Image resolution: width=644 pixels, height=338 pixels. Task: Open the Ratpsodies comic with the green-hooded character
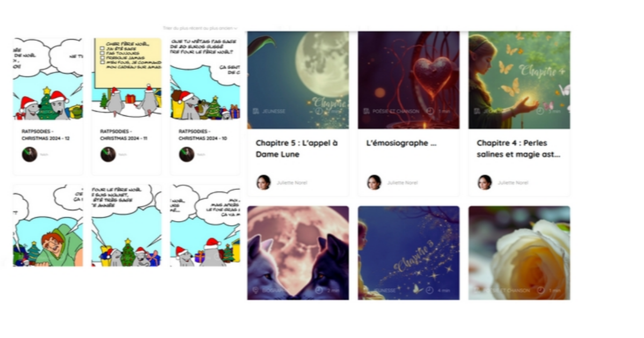48,225
